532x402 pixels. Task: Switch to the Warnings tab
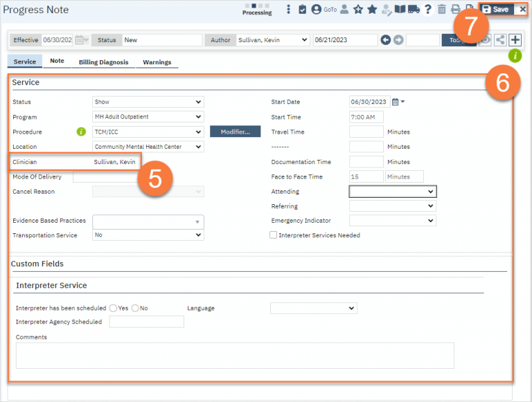(157, 62)
